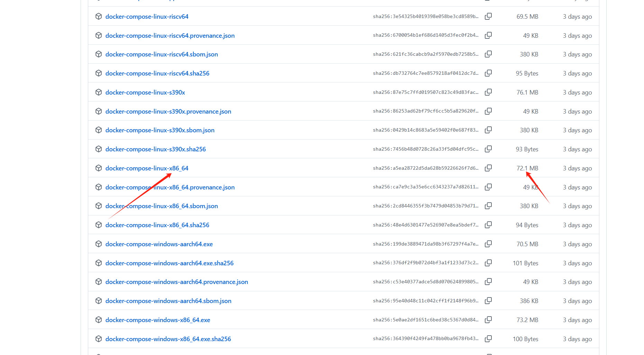Copy SHA256 for docker-compose-linux-s390x
Screen dimensions: 644x355
point(488,92)
